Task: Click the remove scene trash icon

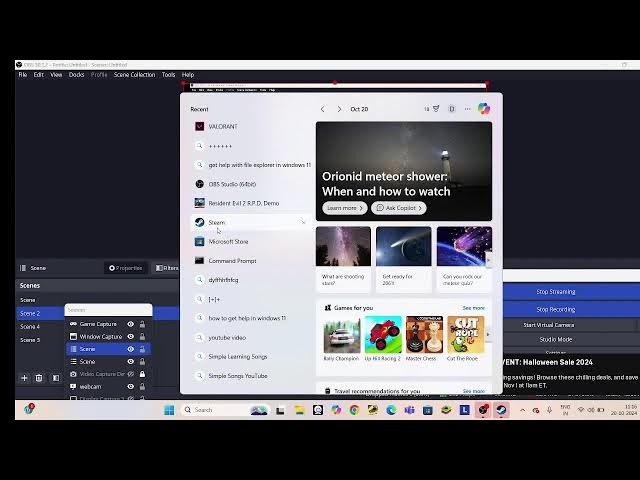Action: (x=39, y=378)
